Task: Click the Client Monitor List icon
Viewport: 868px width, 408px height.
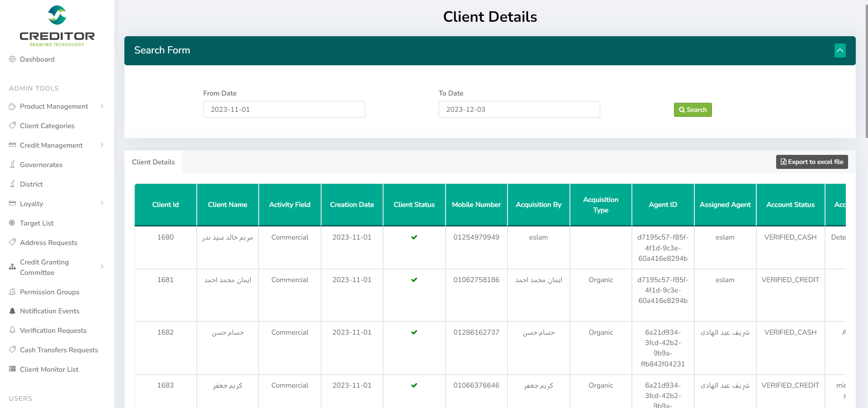Action: click(x=12, y=369)
